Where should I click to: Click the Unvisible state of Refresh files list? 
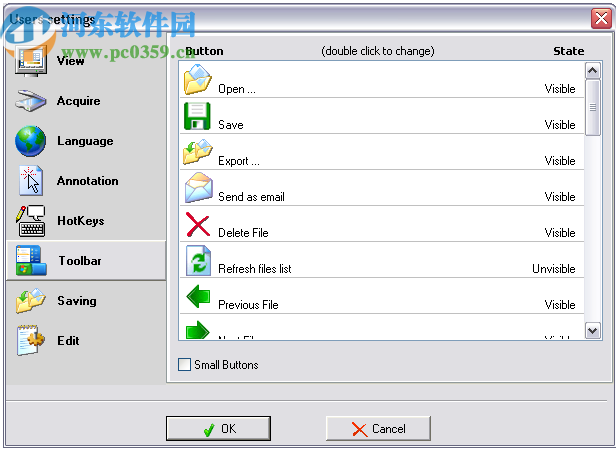[554, 269]
